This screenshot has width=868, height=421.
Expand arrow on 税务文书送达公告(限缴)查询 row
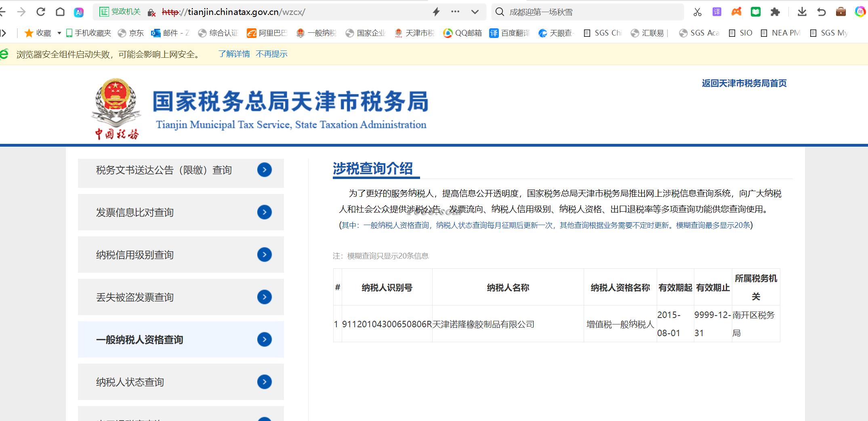(x=265, y=170)
